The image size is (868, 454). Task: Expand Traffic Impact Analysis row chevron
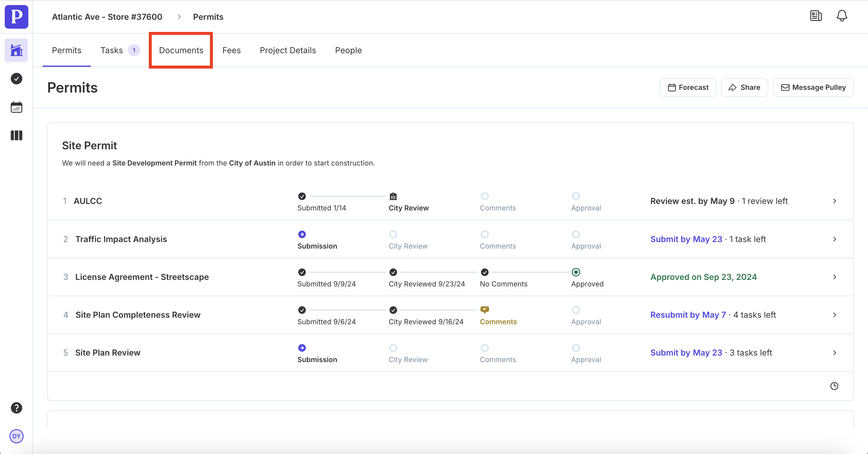point(834,239)
